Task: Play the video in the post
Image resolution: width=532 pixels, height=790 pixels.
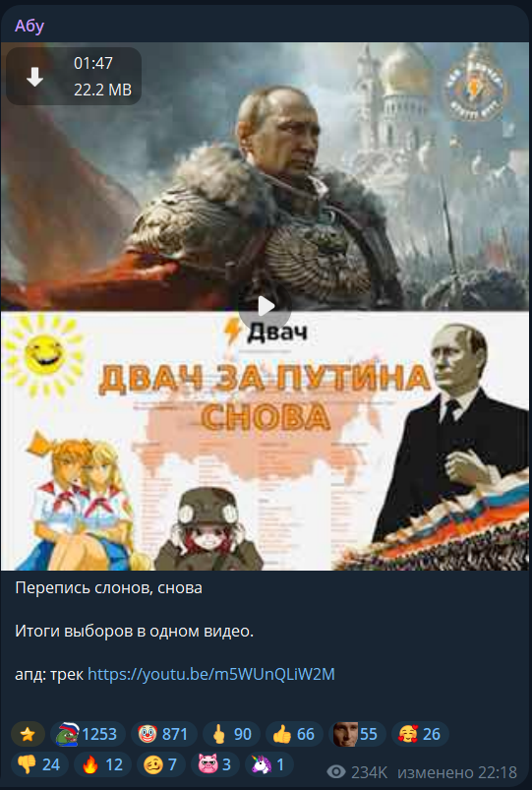Action: (265, 305)
